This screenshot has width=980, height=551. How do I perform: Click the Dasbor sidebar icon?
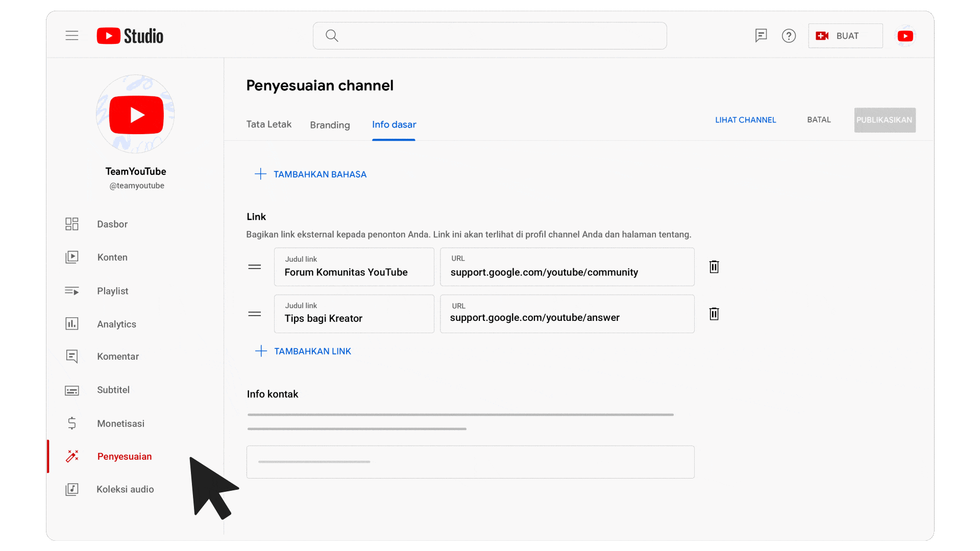pos(71,224)
